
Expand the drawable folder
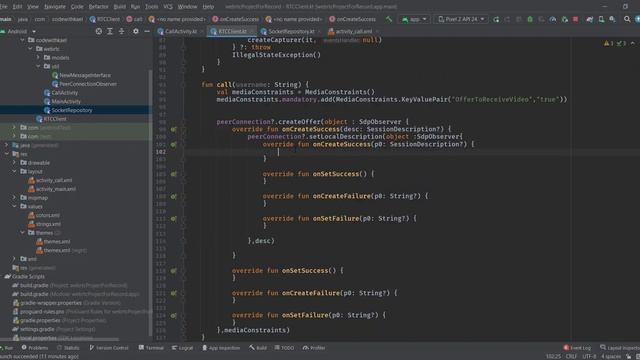point(14,162)
